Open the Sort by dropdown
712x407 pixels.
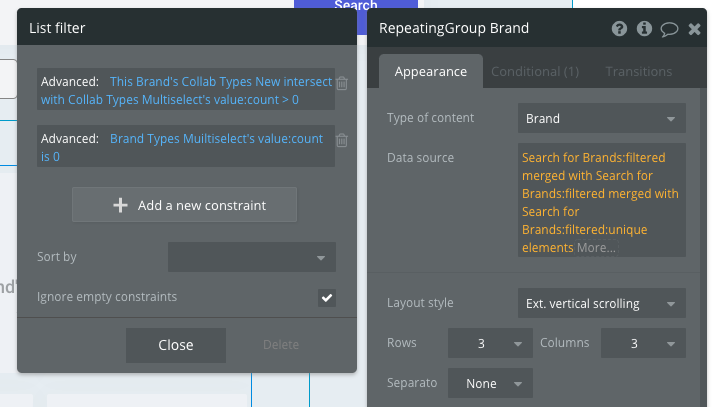point(251,258)
